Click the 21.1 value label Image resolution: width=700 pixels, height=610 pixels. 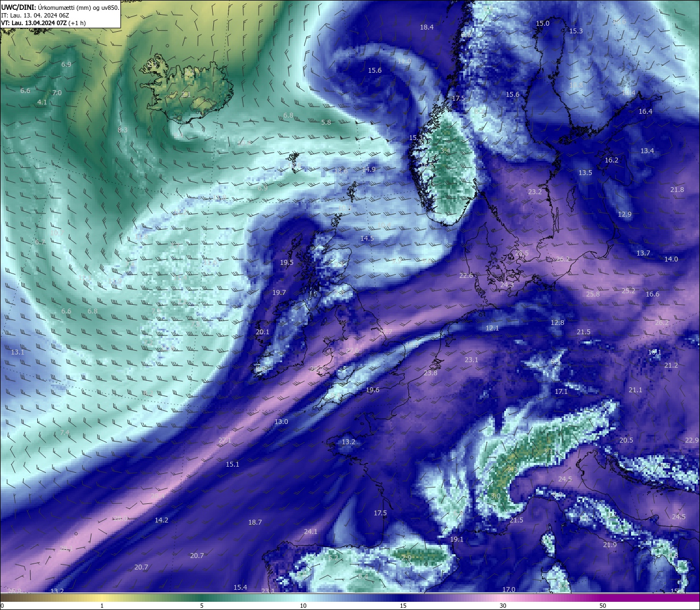point(635,390)
